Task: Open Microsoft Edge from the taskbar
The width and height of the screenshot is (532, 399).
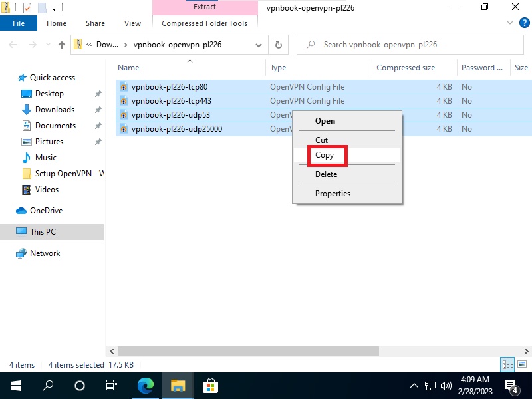Action: pyautogui.click(x=146, y=386)
